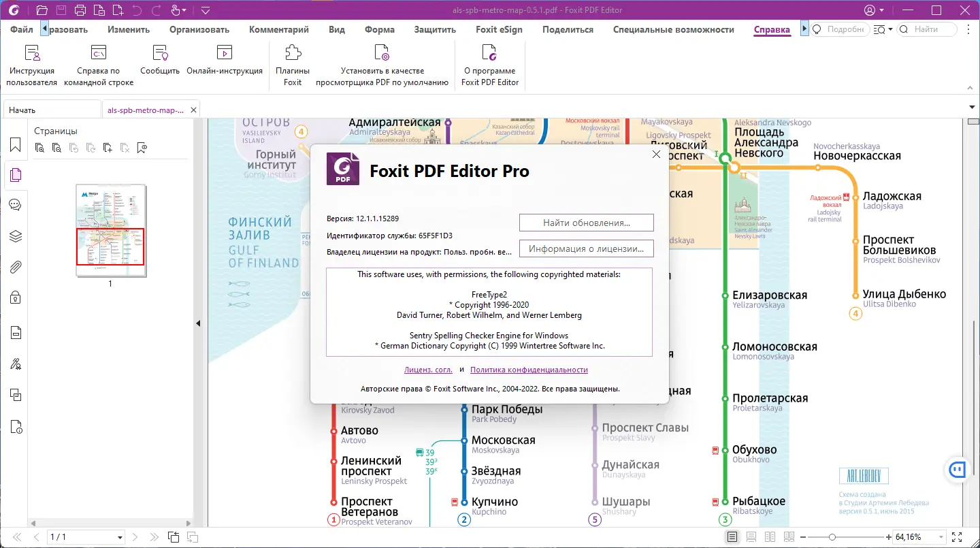
Task: Open the Вид tab
Action: coord(337,29)
